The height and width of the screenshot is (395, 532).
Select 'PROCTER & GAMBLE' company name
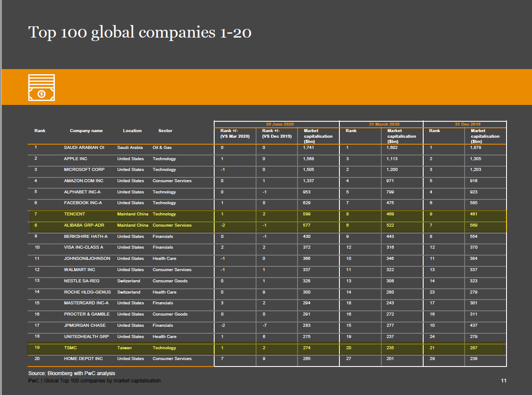pyautogui.click(x=87, y=314)
